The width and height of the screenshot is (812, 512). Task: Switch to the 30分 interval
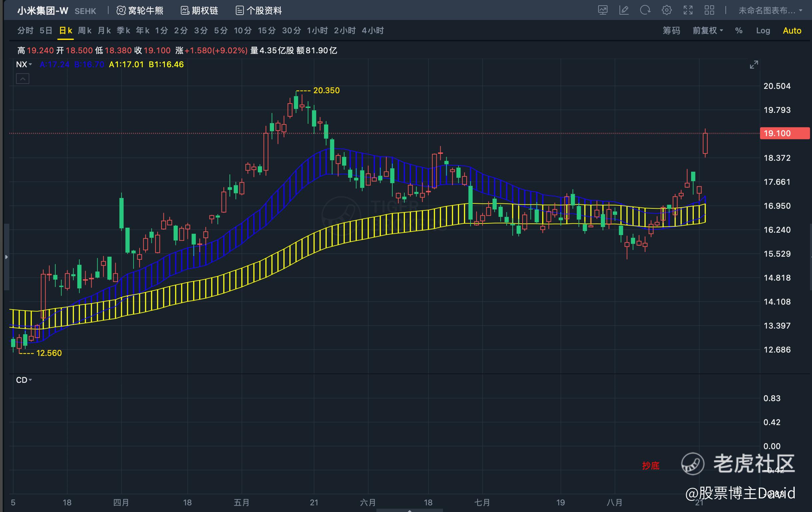point(291,31)
